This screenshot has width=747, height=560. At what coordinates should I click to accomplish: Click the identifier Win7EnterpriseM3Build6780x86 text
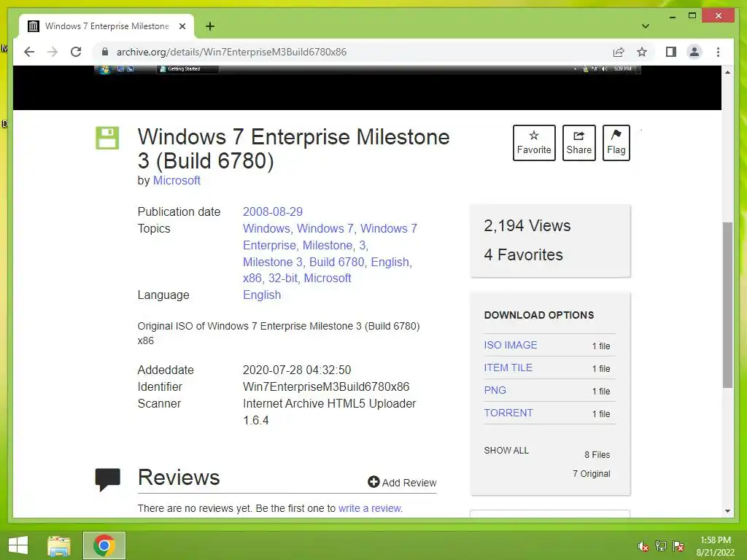click(326, 386)
